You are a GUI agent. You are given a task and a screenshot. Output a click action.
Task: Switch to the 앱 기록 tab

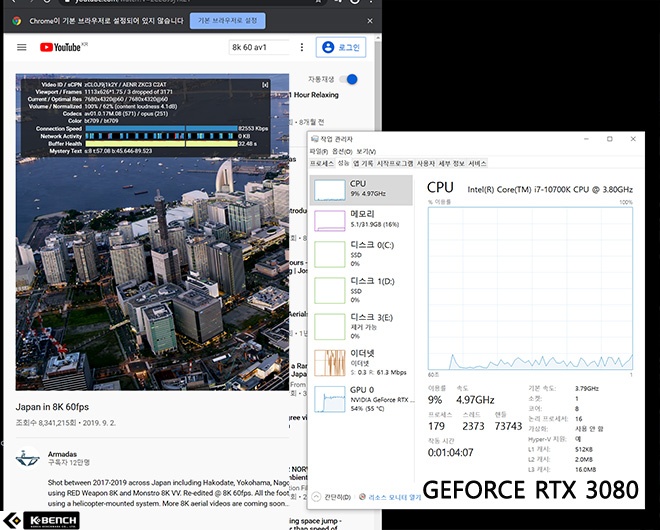[x=363, y=163]
